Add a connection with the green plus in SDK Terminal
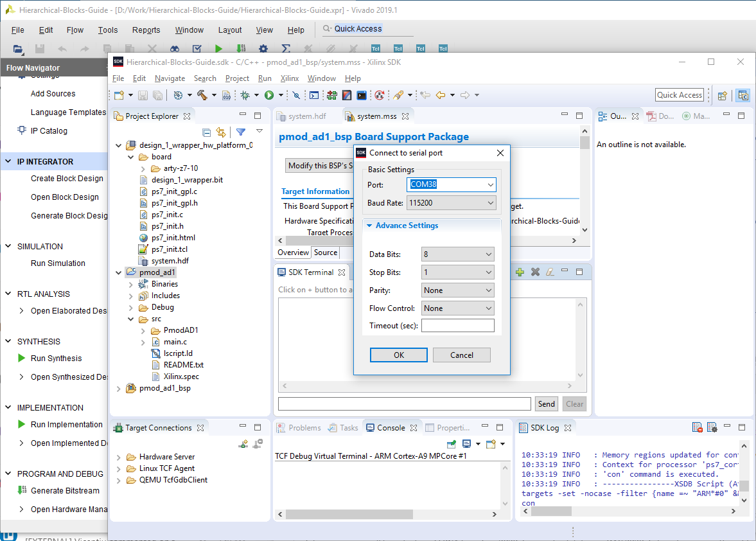Screen dimensions: 756x541 [520, 272]
